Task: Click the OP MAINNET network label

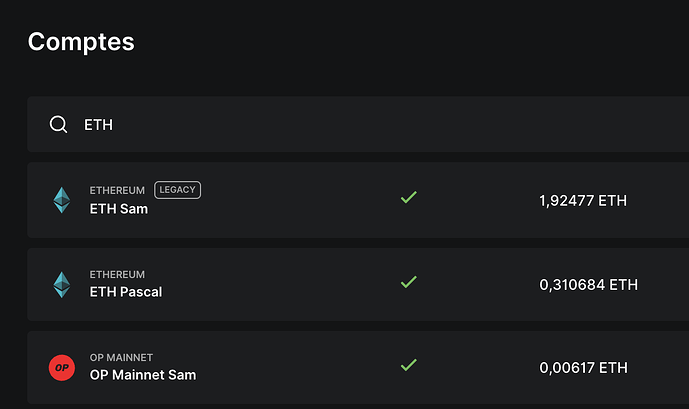Action: point(121,358)
